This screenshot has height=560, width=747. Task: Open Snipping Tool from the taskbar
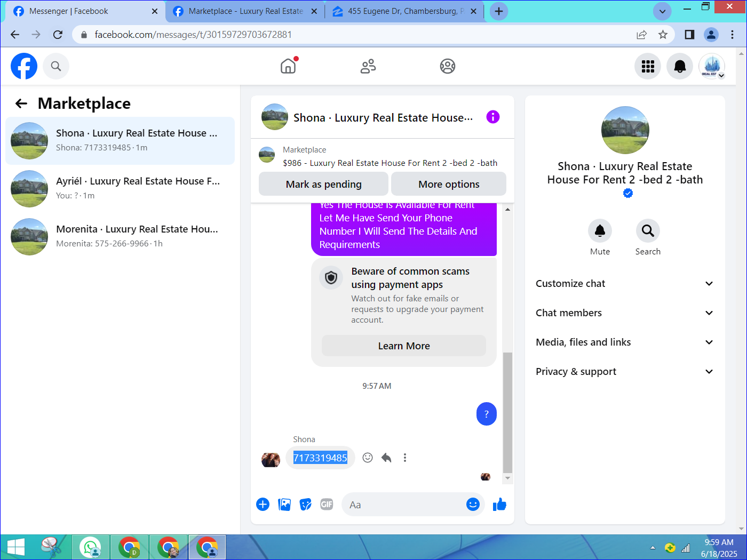coord(51,547)
